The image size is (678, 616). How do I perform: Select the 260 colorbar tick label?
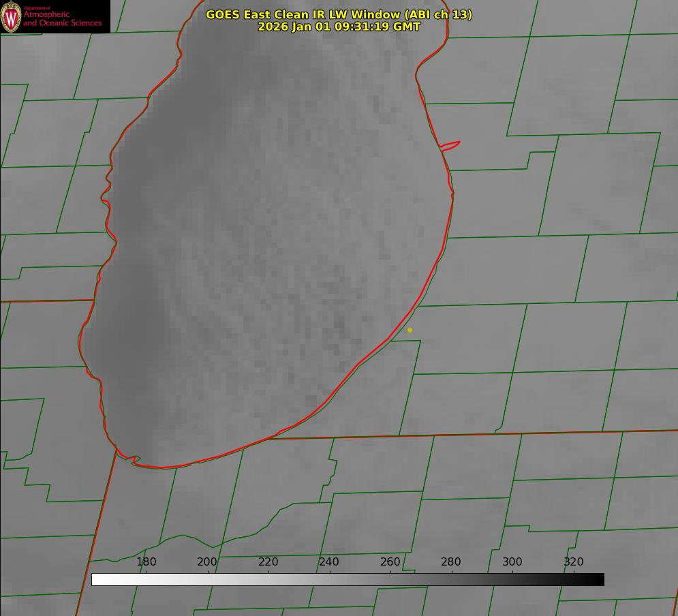pyautogui.click(x=390, y=562)
